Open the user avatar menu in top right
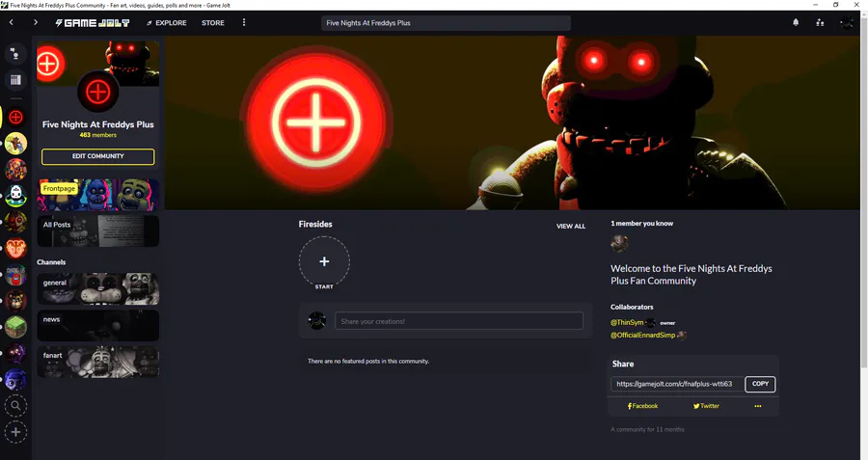 pyautogui.click(x=846, y=23)
